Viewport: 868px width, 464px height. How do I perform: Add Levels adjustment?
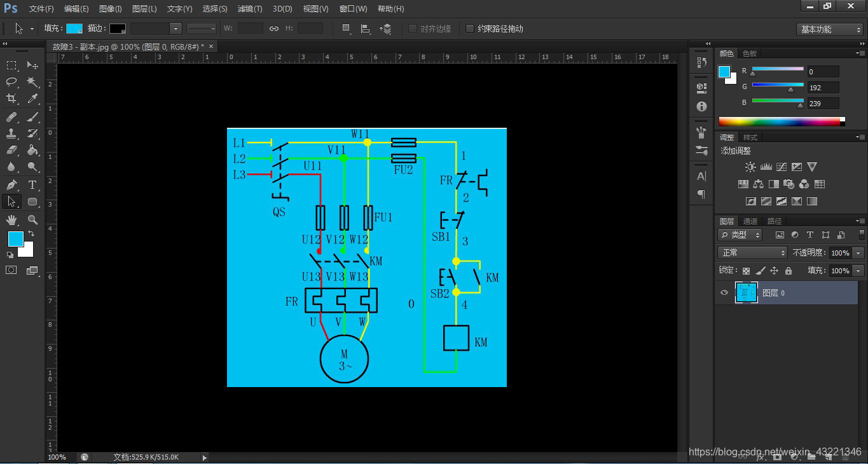click(x=766, y=167)
